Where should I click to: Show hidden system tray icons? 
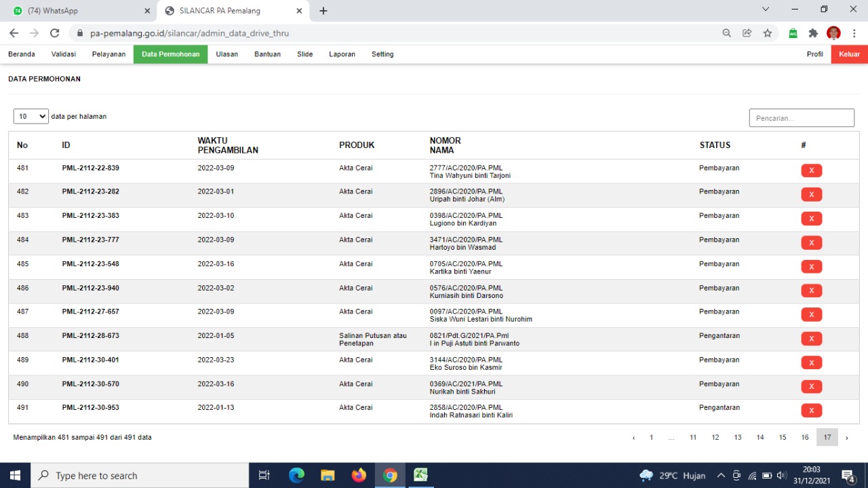click(x=720, y=475)
